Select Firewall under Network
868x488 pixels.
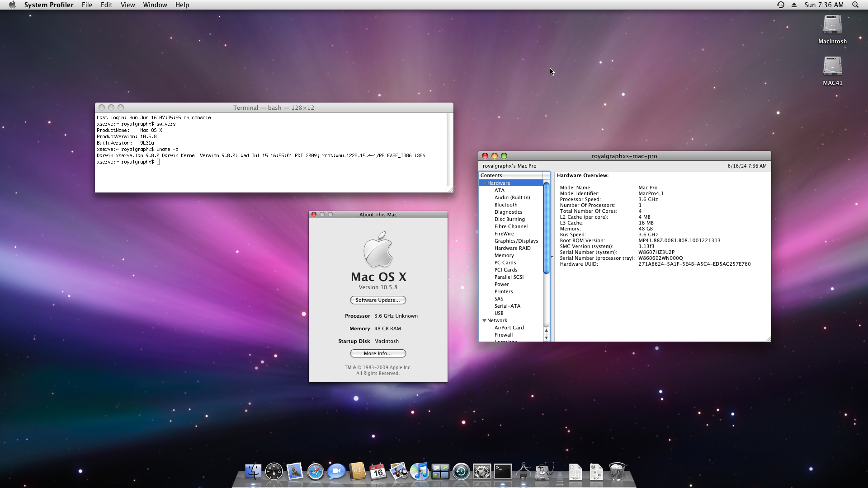503,335
